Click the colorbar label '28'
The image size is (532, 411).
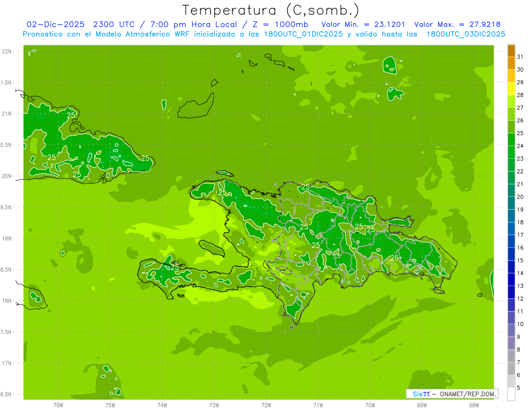[520, 95]
